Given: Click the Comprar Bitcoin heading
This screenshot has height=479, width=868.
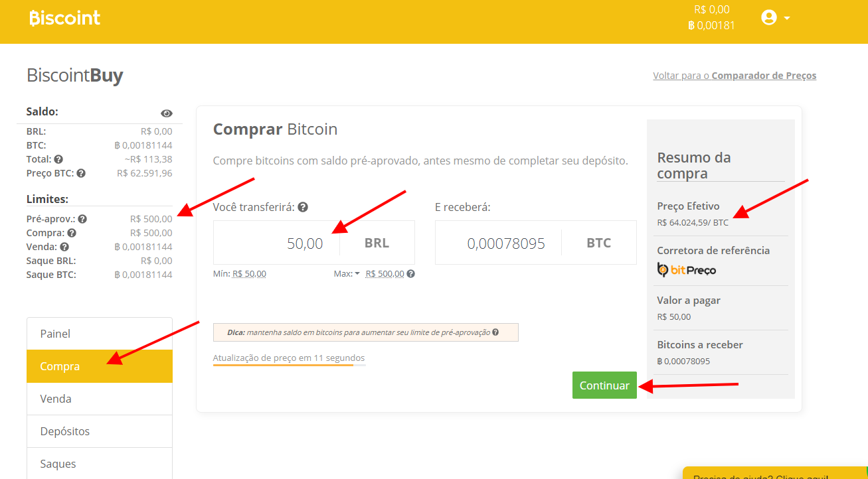Looking at the screenshot, I should click(x=275, y=129).
